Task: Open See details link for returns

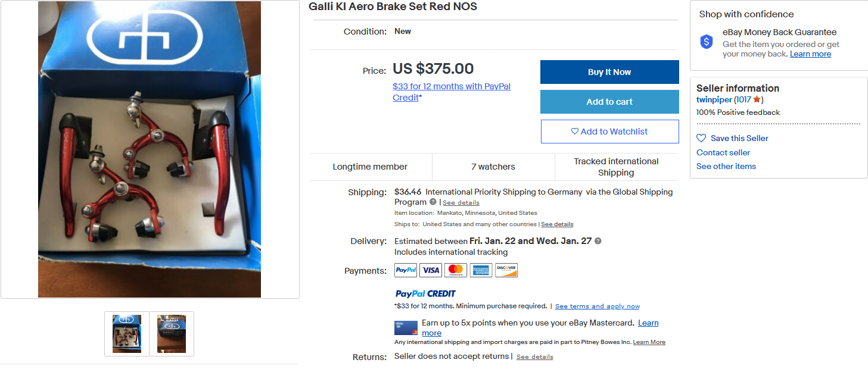Action: point(534,357)
